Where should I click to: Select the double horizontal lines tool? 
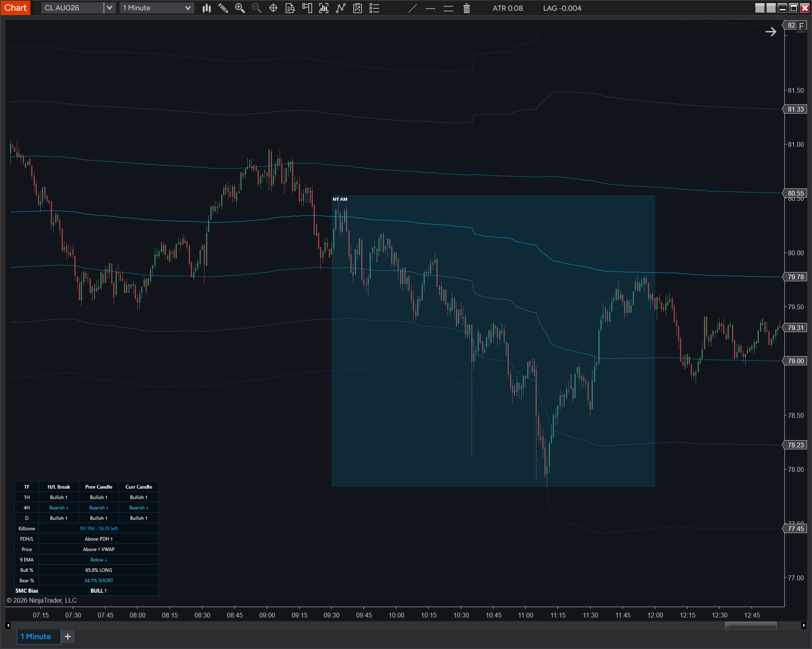pyautogui.click(x=448, y=8)
